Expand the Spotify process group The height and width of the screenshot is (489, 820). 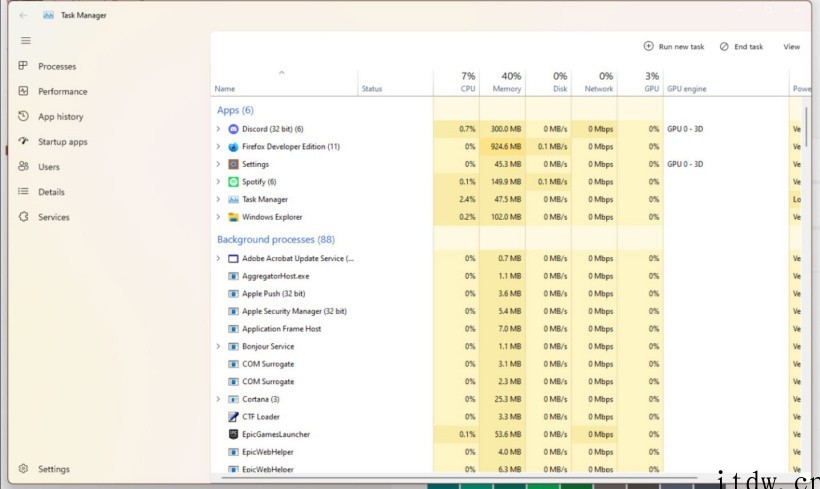pyautogui.click(x=219, y=181)
